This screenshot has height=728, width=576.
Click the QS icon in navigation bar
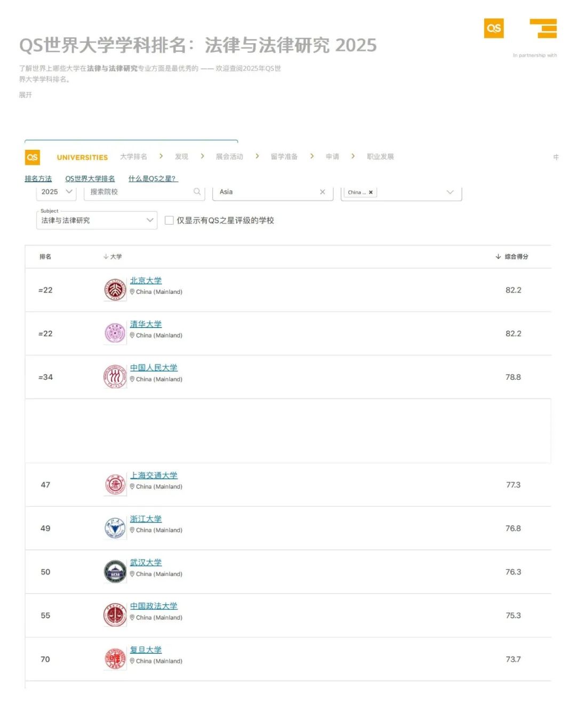tap(33, 157)
